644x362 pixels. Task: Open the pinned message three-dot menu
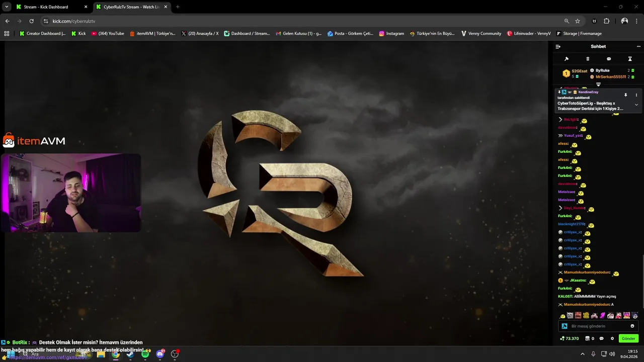pyautogui.click(x=636, y=95)
